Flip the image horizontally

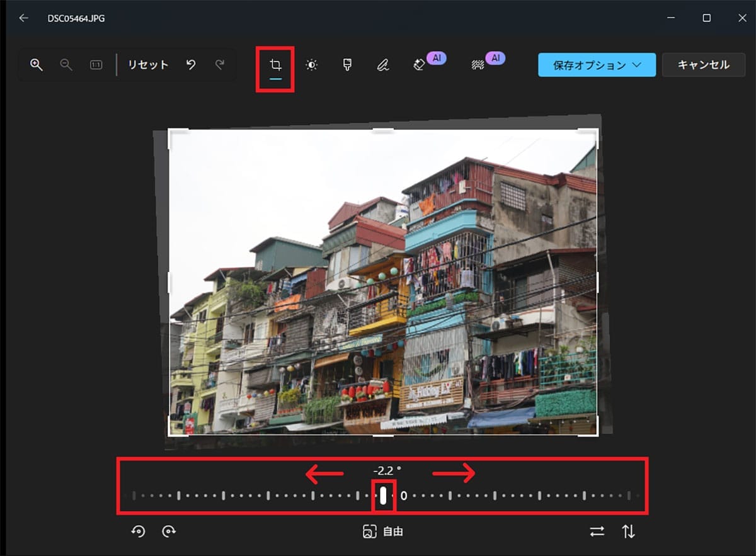coord(597,531)
